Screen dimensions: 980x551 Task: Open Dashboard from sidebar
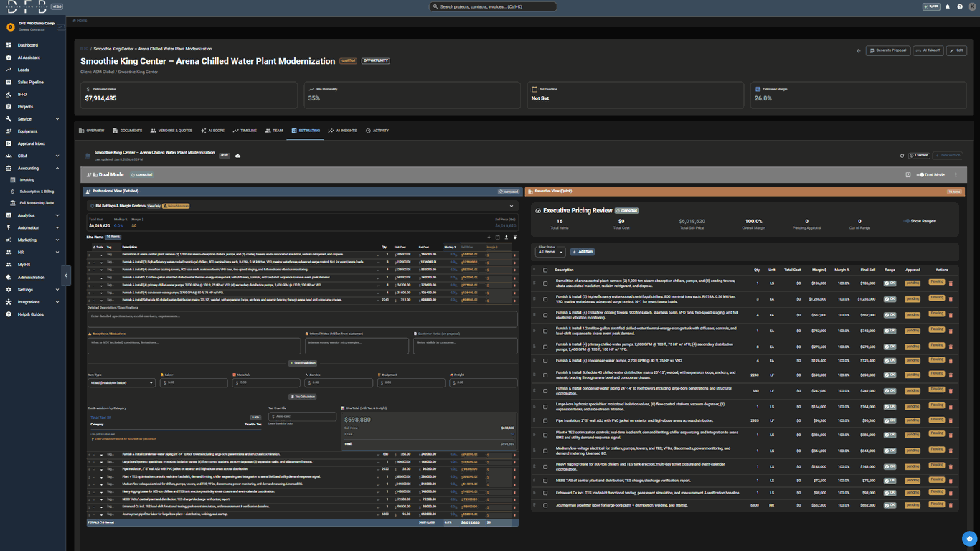[33, 45]
